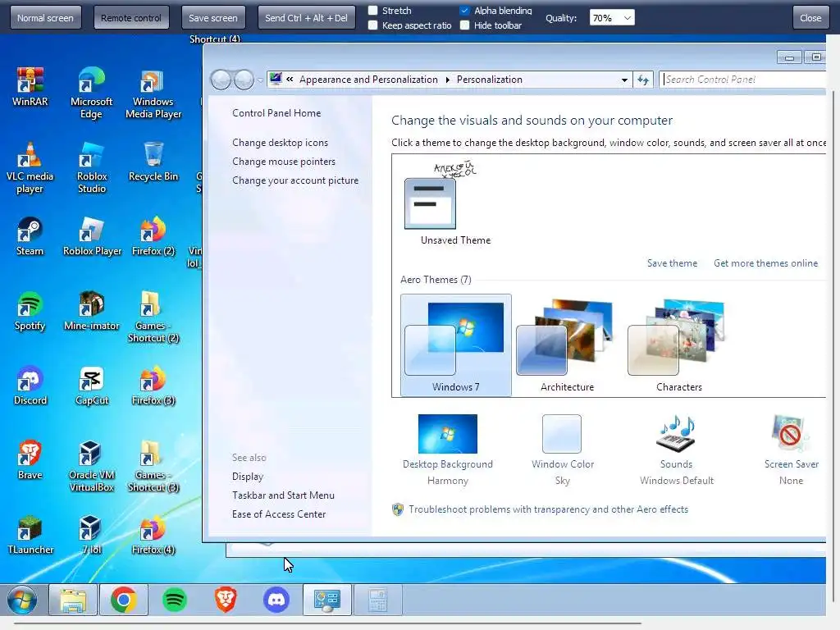Toggle the Stretch checkbox
The height and width of the screenshot is (630, 840).
pyautogui.click(x=373, y=10)
